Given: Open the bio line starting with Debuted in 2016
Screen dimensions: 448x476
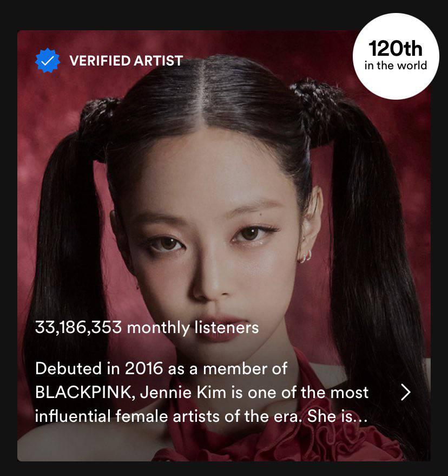Looking at the screenshot, I should tap(161, 369).
